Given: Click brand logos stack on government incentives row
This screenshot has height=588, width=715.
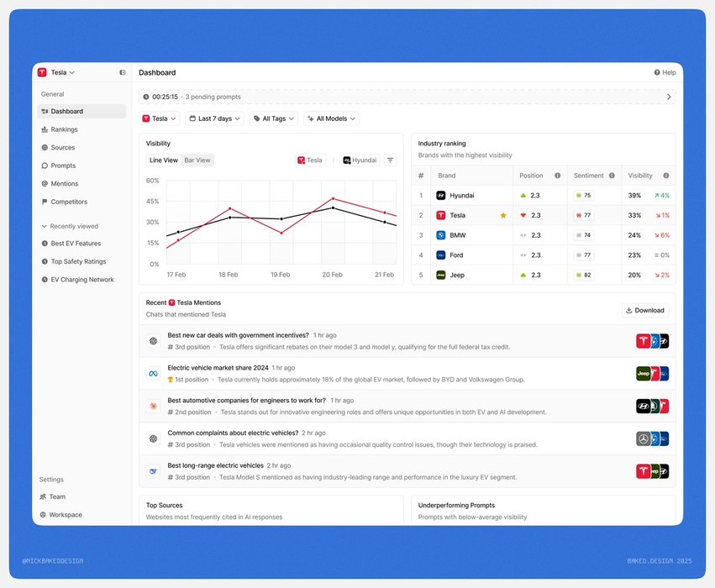Looking at the screenshot, I should (652, 341).
